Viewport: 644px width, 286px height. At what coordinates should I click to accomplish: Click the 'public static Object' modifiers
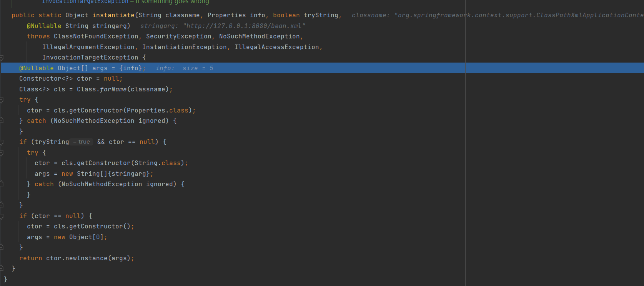[x=50, y=15]
